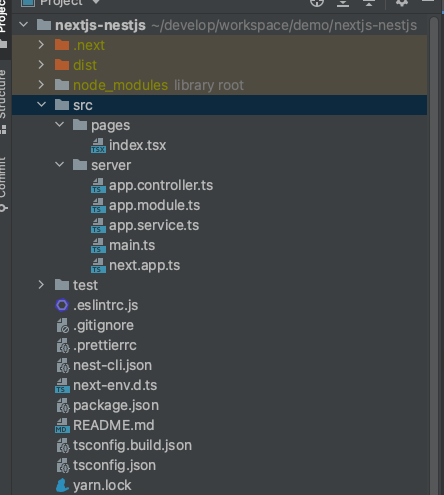Open the .prettierrc file

click(x=105, y=346)
